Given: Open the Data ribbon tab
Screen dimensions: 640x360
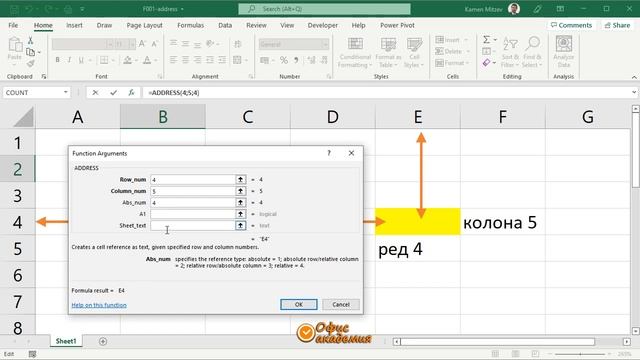Looking at the screenshot, I should [225, 25].
